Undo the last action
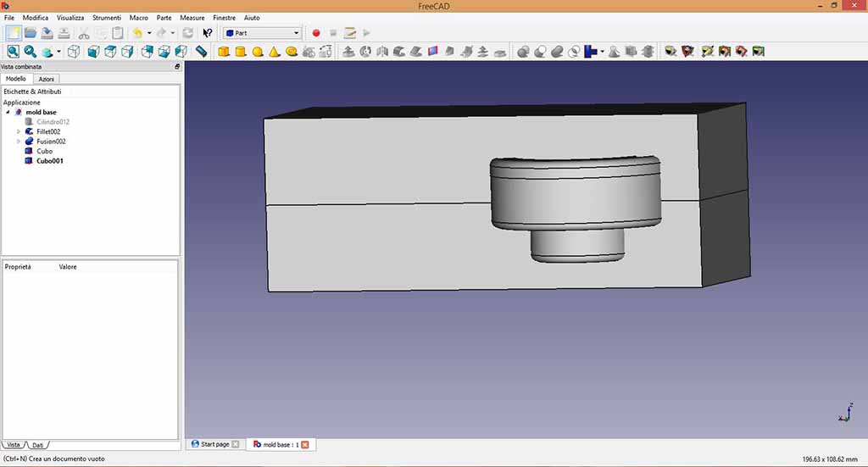The image size is (868, 467). click(x=136, y=33)
